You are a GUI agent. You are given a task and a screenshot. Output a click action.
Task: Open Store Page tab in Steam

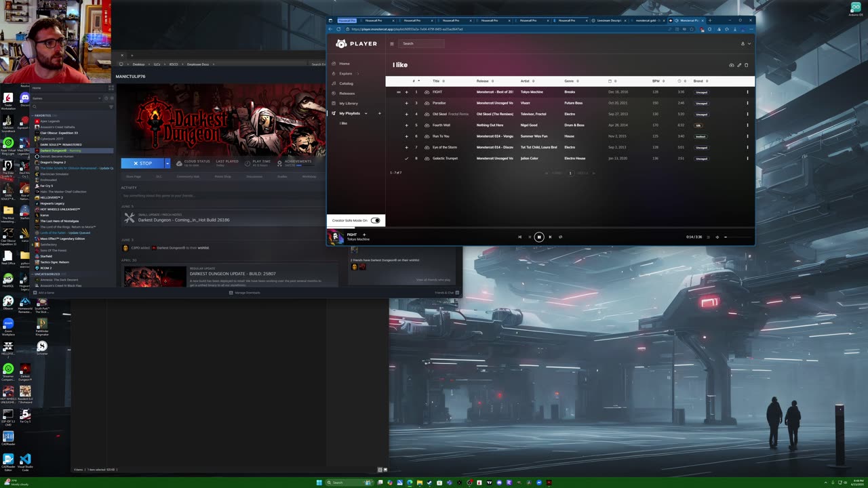(x=134, y=176)
